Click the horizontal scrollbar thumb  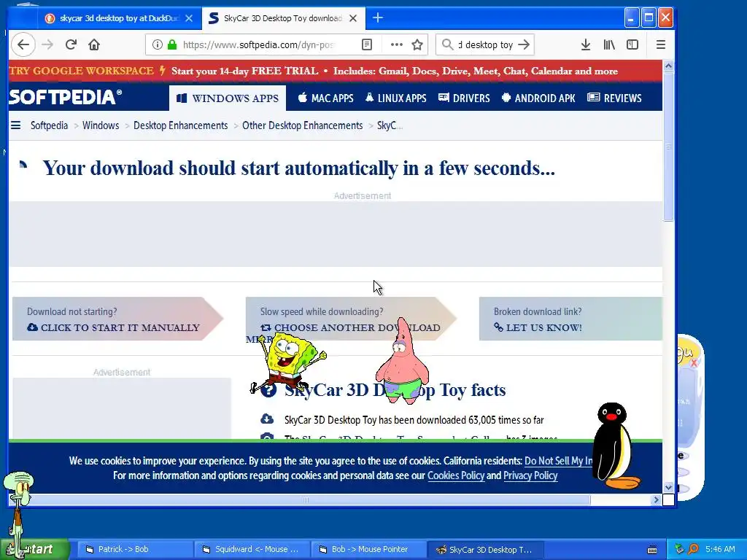click(306, 499)
